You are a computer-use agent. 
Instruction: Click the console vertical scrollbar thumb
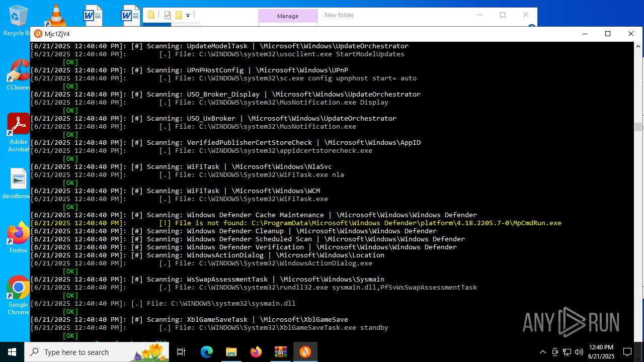[638, 127]
